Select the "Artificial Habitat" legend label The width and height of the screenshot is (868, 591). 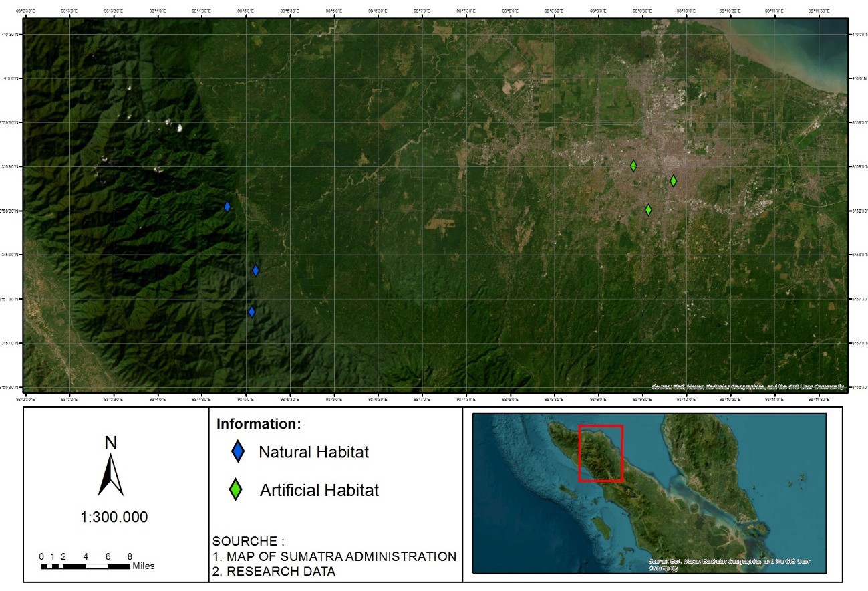click(319, 491)
